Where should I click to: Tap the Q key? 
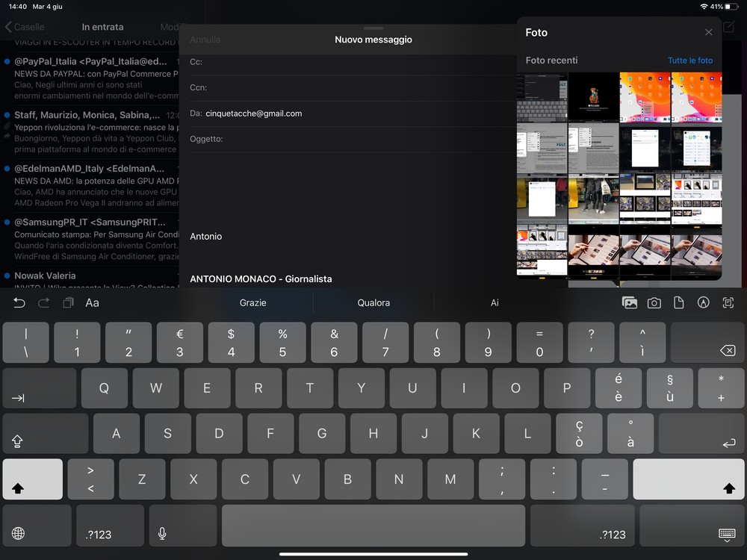(x=104, y=388)
